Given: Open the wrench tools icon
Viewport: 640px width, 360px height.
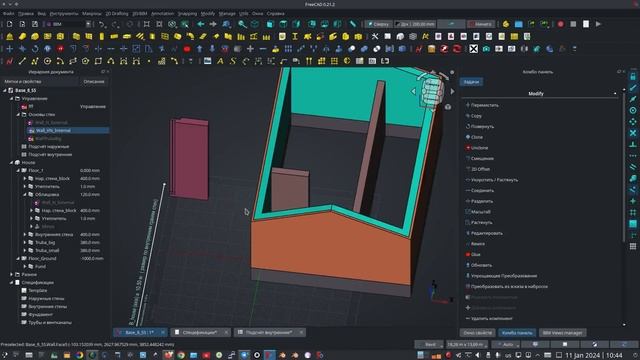Looking at the screenshot, I should pyautogui.click(x=375, y=36).
